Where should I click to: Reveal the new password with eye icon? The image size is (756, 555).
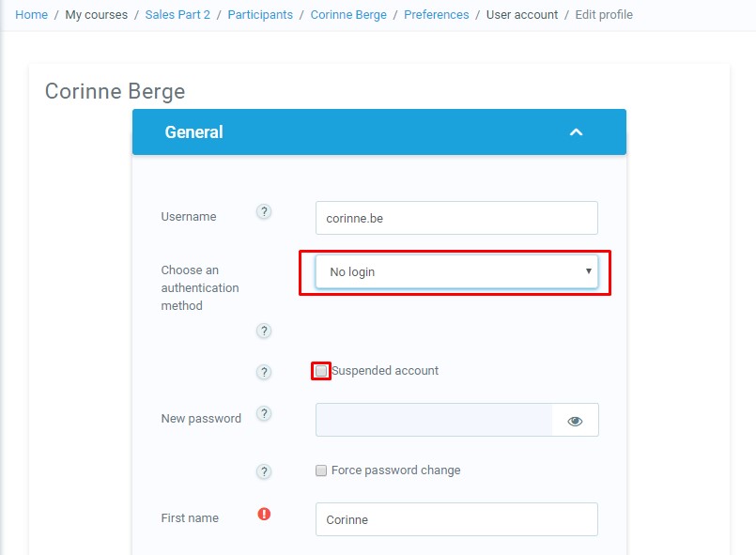point(575,422)
